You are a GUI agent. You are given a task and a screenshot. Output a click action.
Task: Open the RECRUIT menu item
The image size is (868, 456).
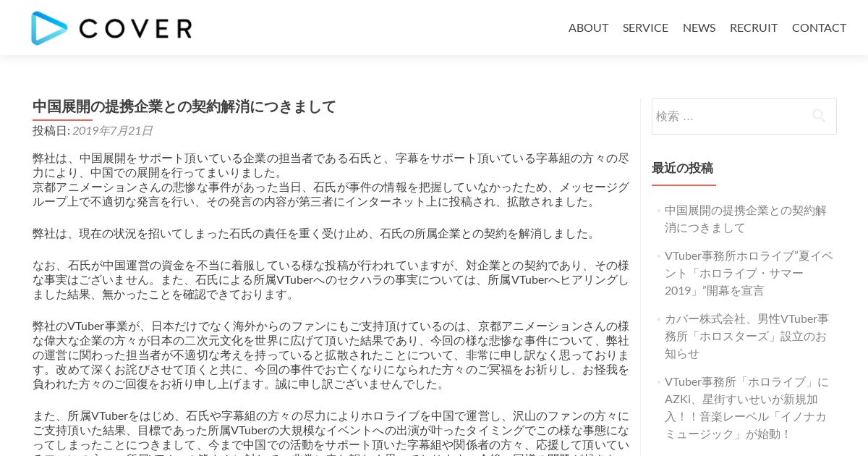pyautogui.click(x=754, y=28)
